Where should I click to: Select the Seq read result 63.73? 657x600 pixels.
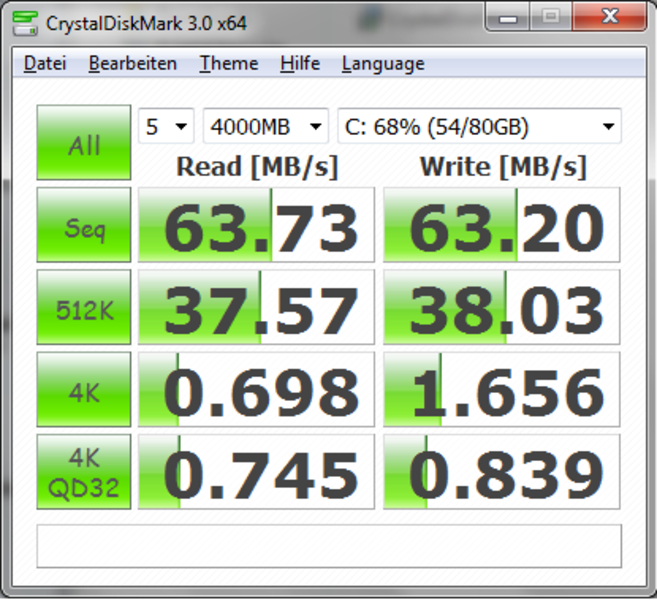pyautogui.click(x=256, y=225)
